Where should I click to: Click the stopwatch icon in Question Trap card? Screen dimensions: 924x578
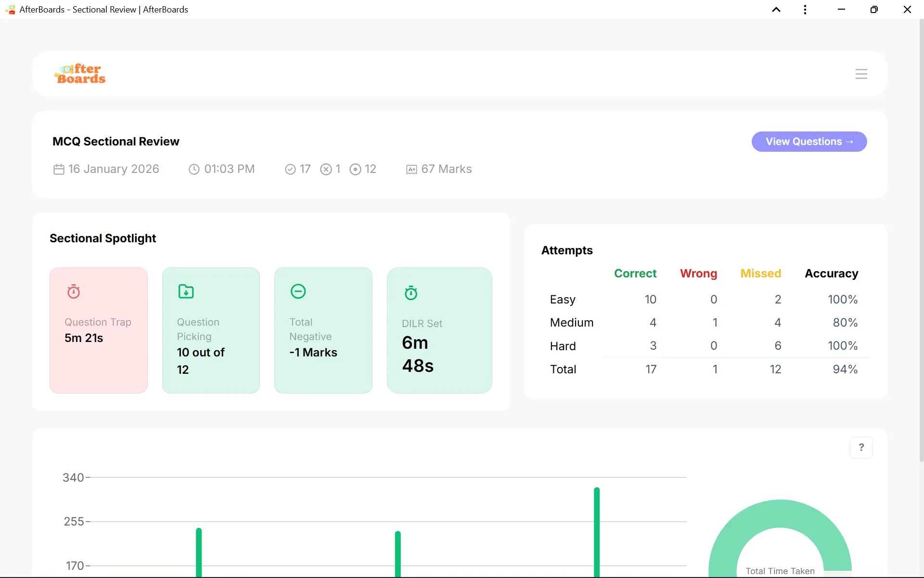coord(74,291)
